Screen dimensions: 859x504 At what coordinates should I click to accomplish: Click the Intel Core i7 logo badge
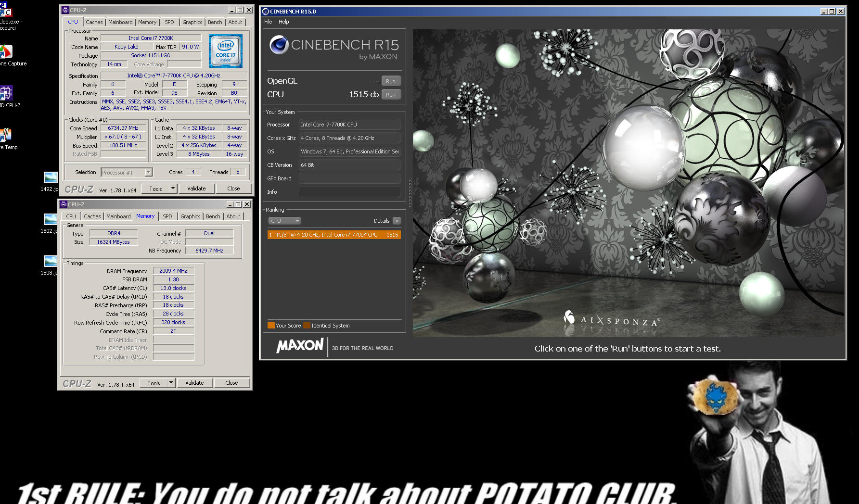pos(225,50)
